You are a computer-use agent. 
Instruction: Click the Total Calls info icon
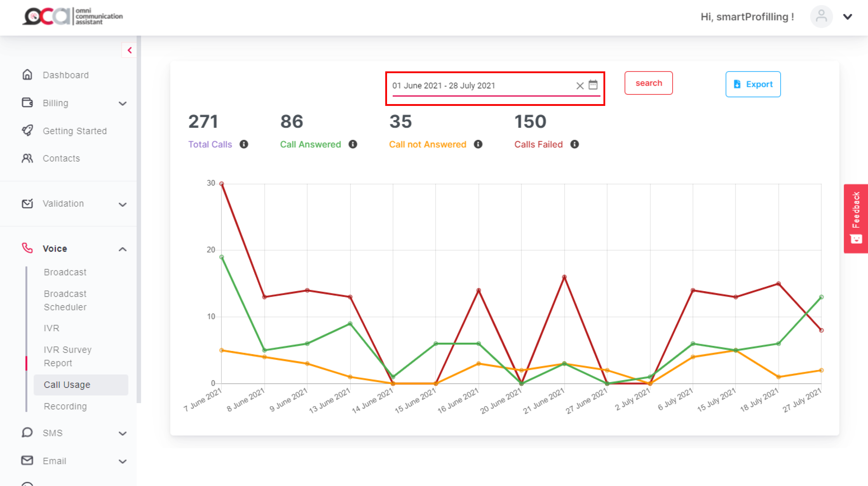(x=244, y=144)
